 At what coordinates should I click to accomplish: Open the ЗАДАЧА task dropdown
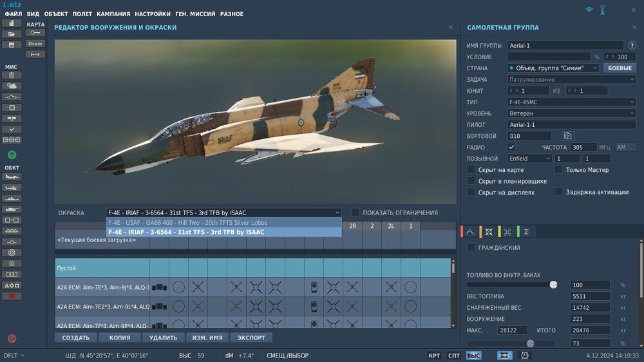[572, 79]
